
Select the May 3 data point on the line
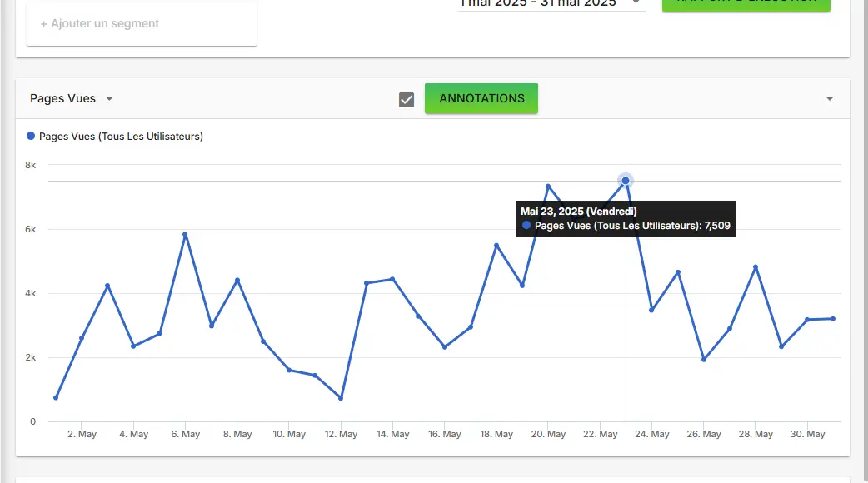click(107, 286)
